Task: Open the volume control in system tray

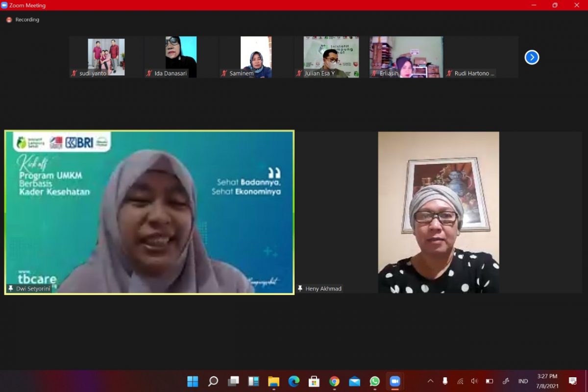Action: point(474,381)
